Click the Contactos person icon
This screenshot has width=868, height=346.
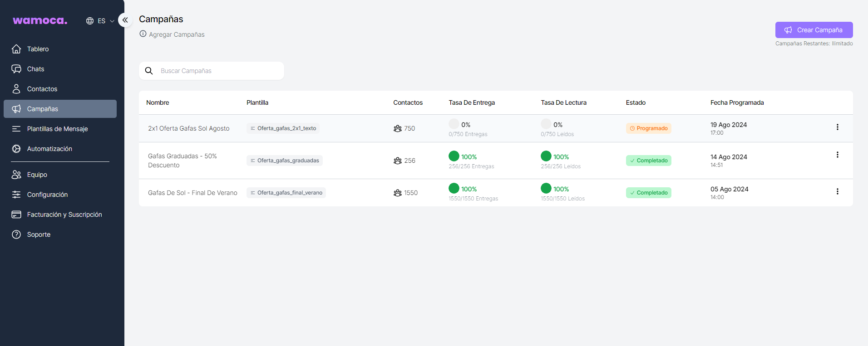(x=16, y=89)
